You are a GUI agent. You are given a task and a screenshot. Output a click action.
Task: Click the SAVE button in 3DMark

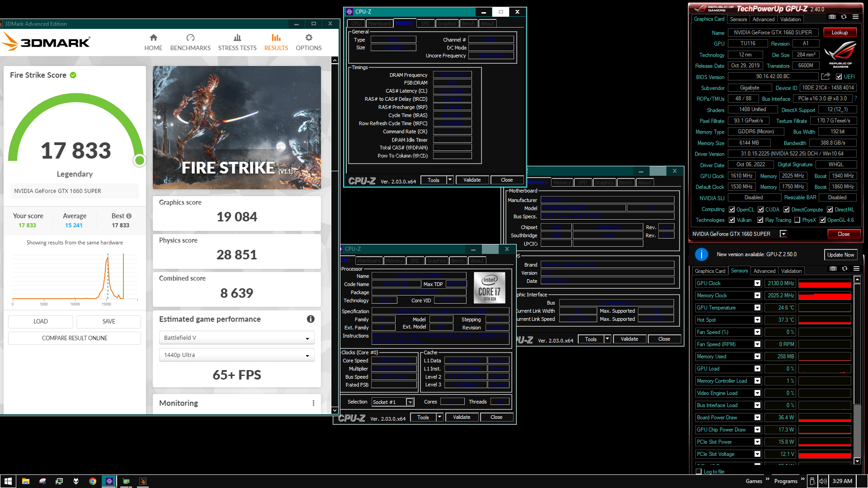[108, 321]
